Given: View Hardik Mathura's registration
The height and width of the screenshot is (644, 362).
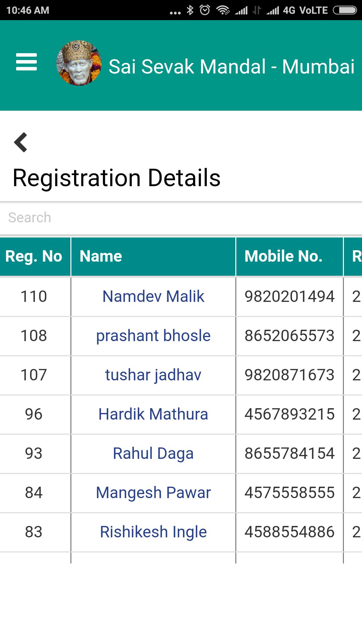Looking at the screenshot, I should (x=153, y=414).
